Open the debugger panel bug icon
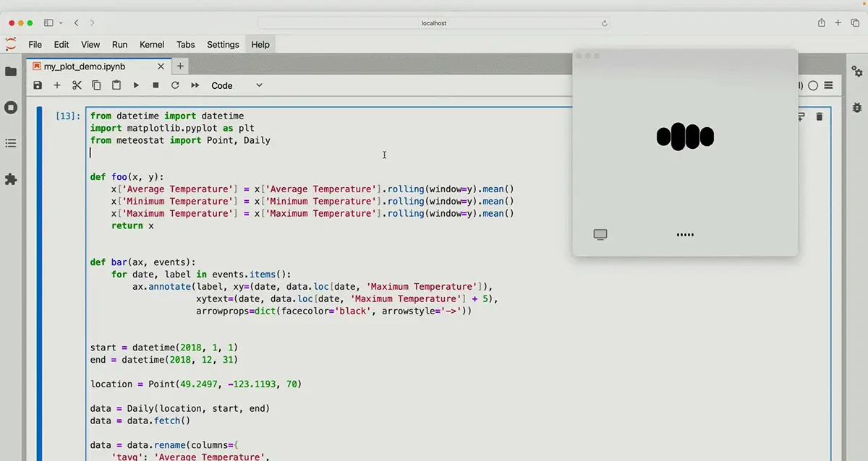 pos(857,107)
